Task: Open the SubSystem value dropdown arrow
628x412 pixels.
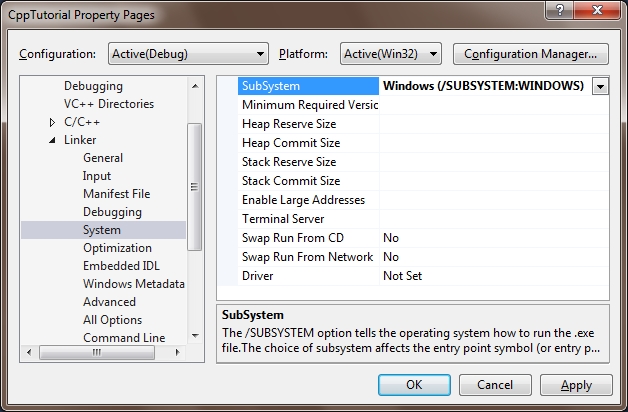Action: (x=600, y=86)
